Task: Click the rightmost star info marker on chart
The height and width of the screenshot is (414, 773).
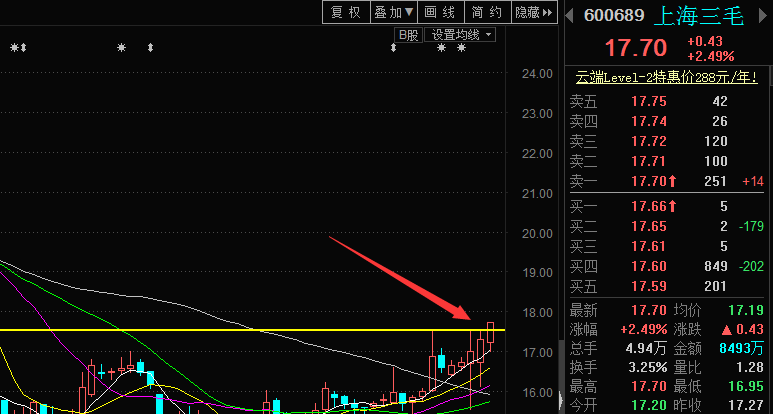Action: 461,48
